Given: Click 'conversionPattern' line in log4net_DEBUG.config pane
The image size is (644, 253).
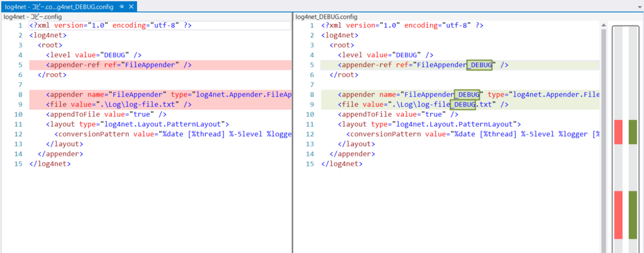Looking at the screenshot, I should click(x=473, y=134).
